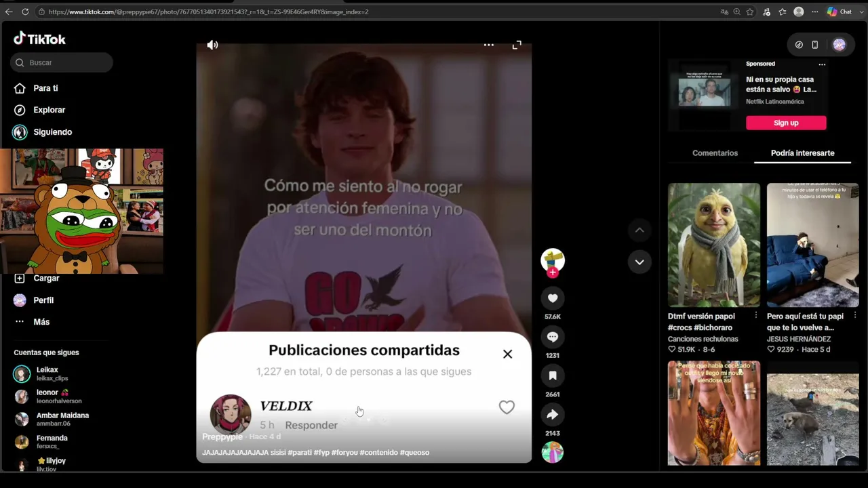Image resolution: width=868 pixels, height=488 pixels.
Task: Like VELDIX's comment with the heart
Action: 507,407
